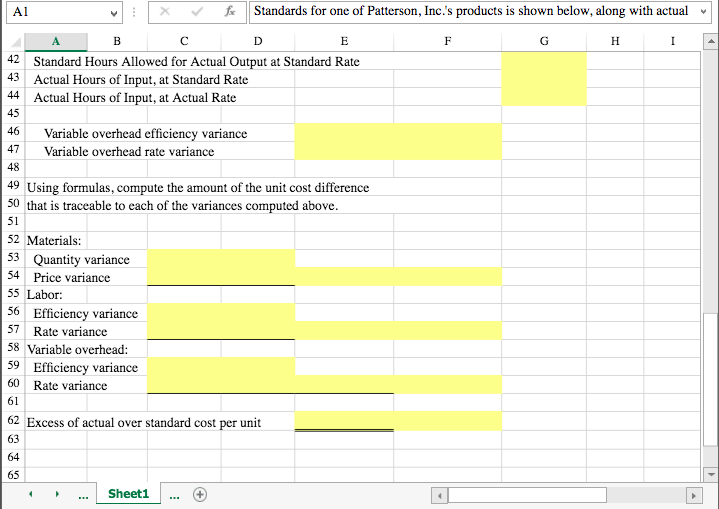Click 'Quantity variance' label
This screenshot has width=719, height=509.
(x=81, y=260)
